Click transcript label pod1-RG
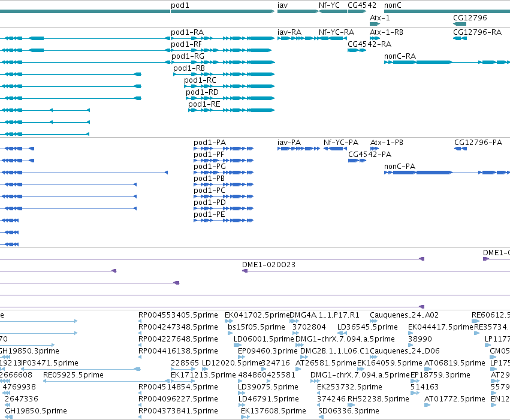Viewport: 510px width, 420px height. 188,56
